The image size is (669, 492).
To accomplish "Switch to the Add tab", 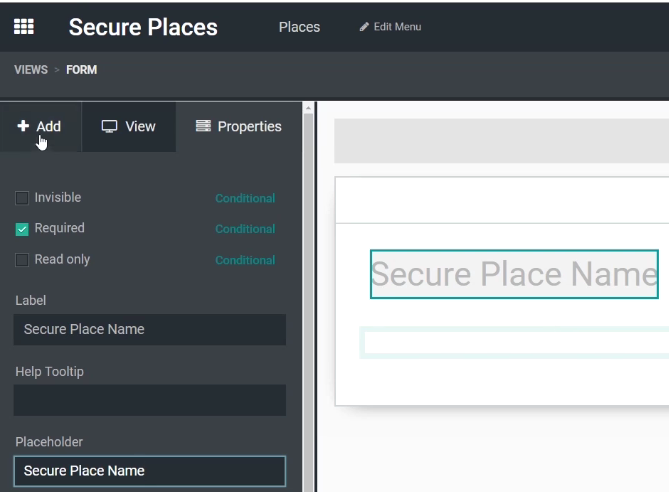I will pos(41,127).
